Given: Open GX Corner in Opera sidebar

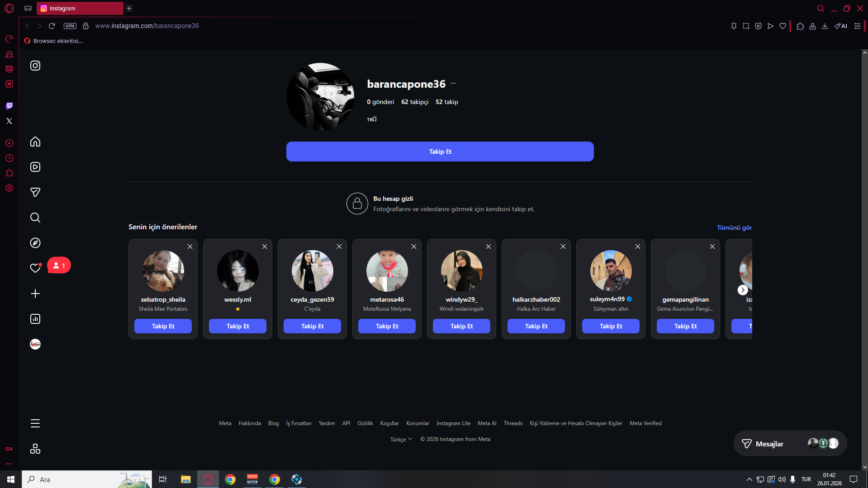Looking at the screenshot, I should point(9,449).
